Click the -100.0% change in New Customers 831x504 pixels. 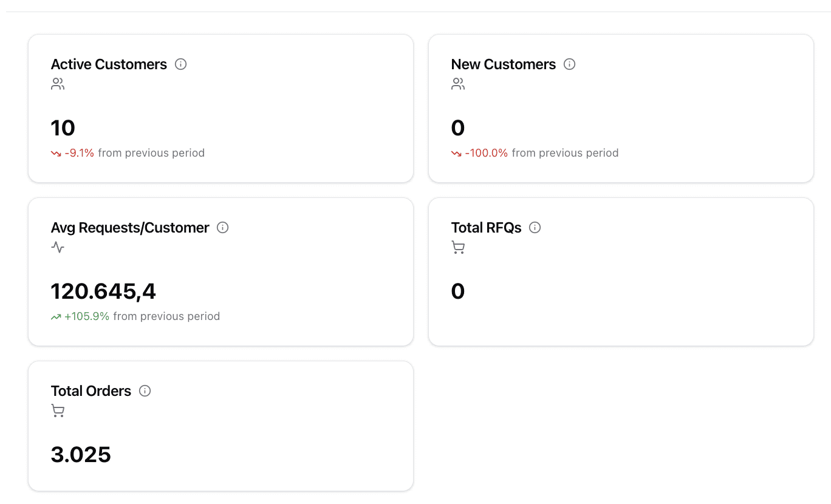click(x=486, y=153)
